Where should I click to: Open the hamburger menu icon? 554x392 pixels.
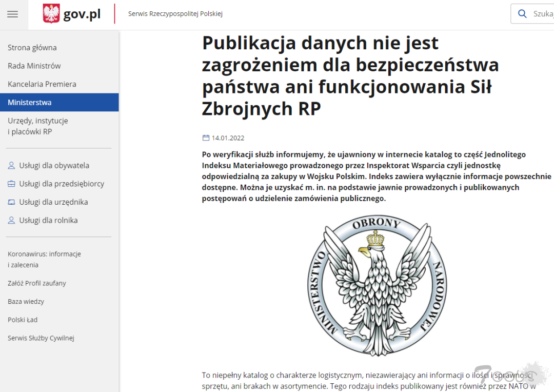click(x=12, y=14)
